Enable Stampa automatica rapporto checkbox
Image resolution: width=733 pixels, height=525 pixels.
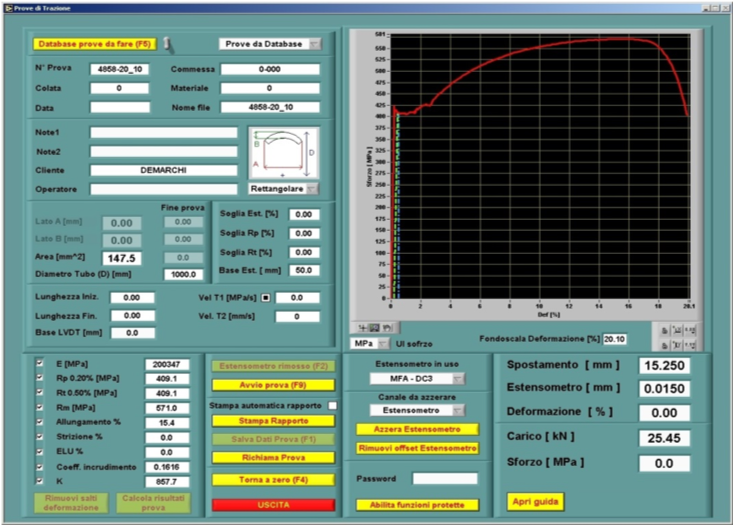pos(333,405)
